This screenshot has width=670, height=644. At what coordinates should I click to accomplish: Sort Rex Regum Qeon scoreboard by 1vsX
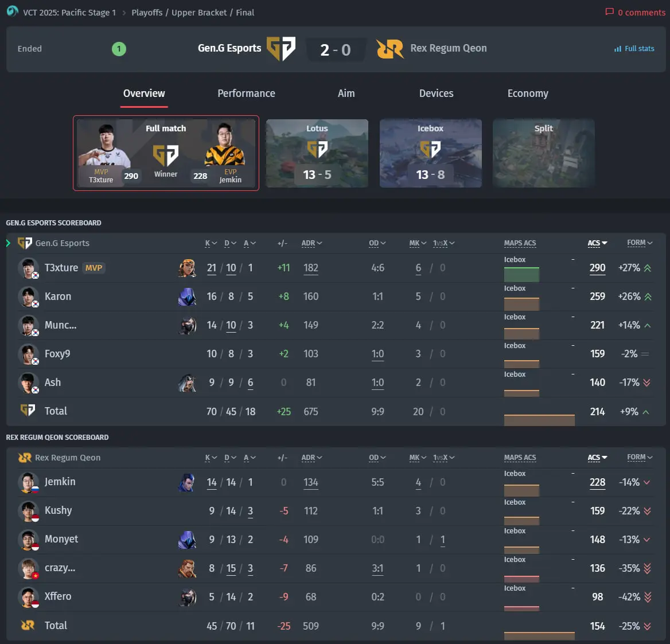pos(444,458)
